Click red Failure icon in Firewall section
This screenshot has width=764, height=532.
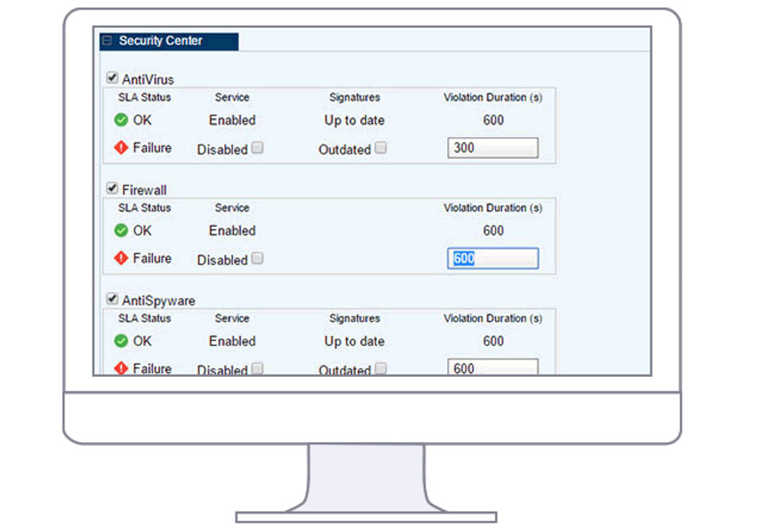click(x=121, y=258)
